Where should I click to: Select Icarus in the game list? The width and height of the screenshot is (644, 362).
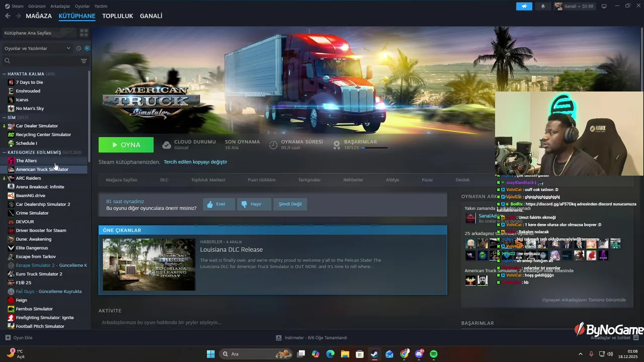(22, 100)
